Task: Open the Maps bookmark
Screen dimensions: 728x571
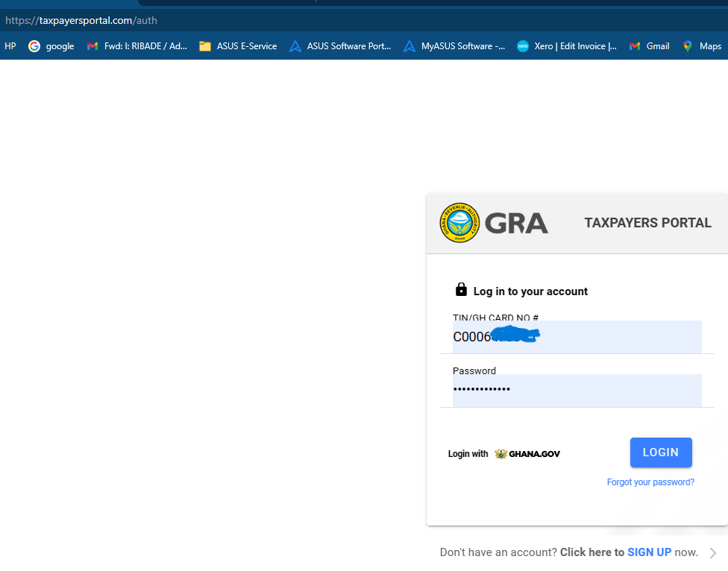Action: [702, 46]
